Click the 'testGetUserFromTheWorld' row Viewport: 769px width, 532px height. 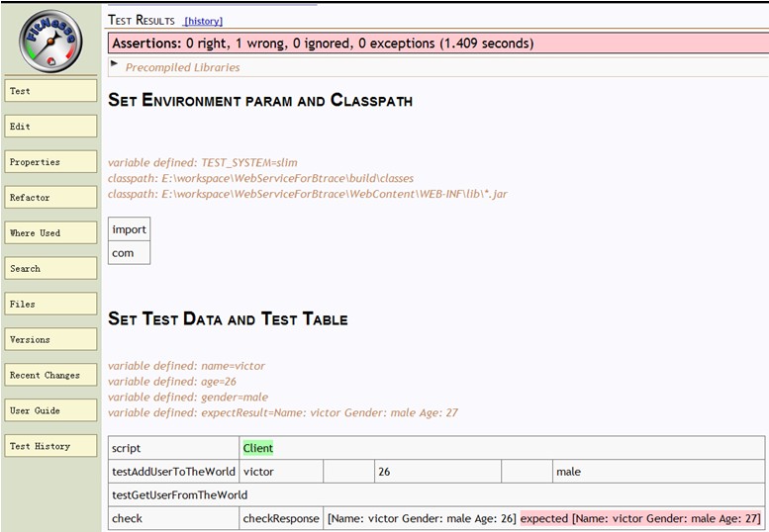(436, 494)
